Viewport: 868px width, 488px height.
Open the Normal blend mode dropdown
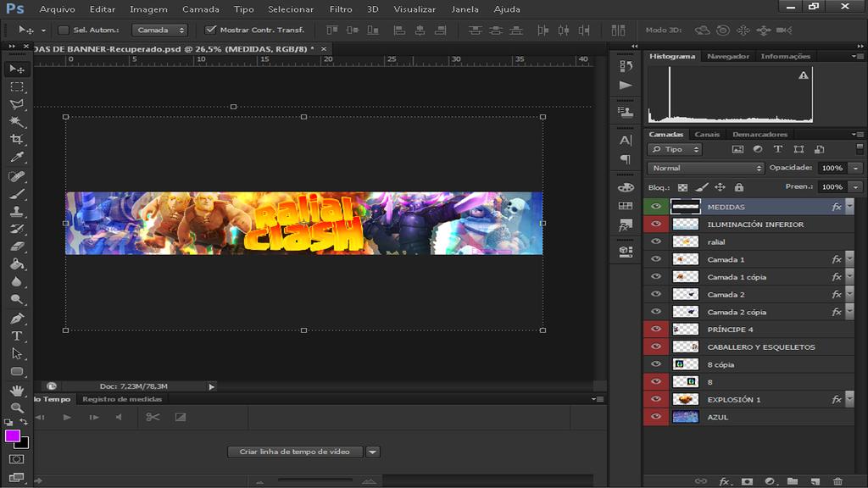tap(706, 168)
